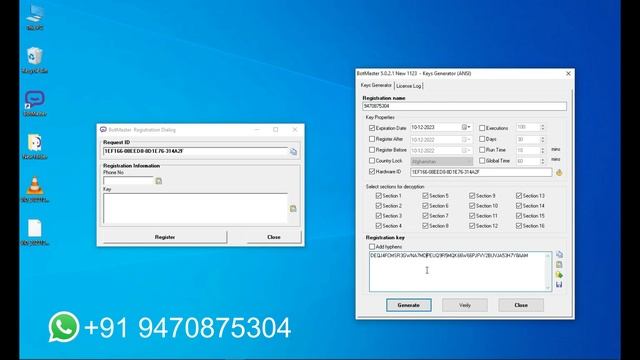Screen dimensions: 640x360
Task: Click the paste icon beside Phone No field
Action: tap(158, 181)
